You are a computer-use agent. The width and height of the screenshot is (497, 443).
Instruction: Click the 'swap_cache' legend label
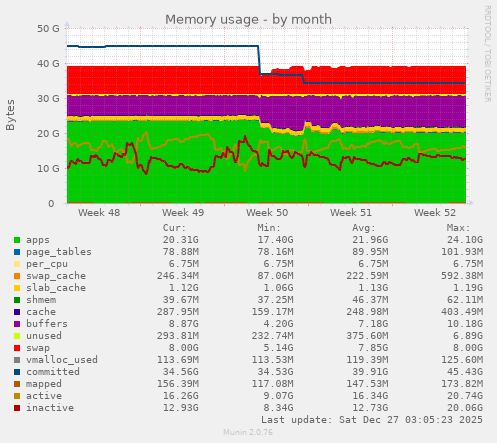[56, 276]
